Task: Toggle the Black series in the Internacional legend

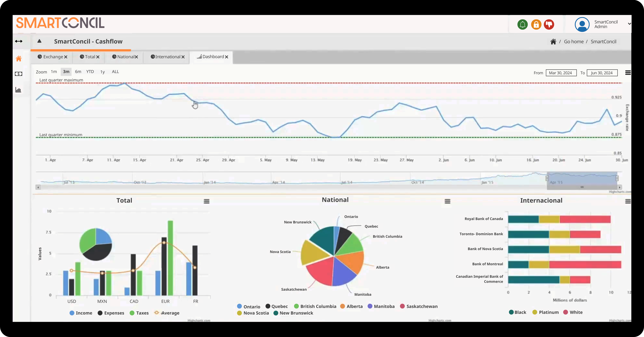Action: point(517,312)
